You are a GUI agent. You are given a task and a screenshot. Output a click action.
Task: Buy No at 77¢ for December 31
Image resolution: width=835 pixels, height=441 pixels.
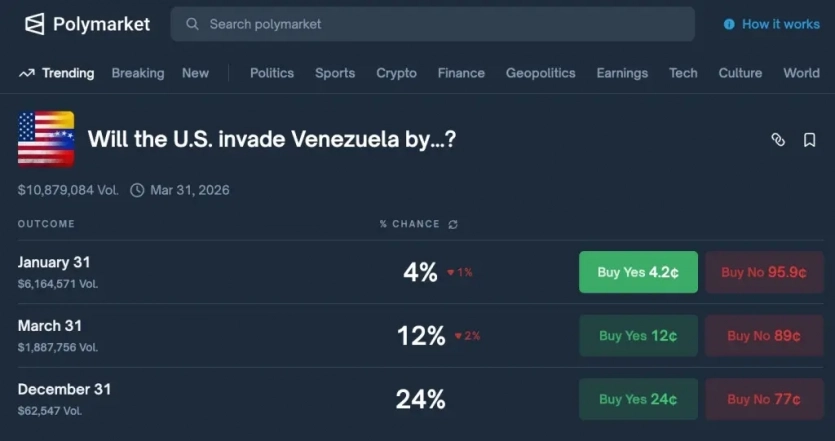(764, 399)
